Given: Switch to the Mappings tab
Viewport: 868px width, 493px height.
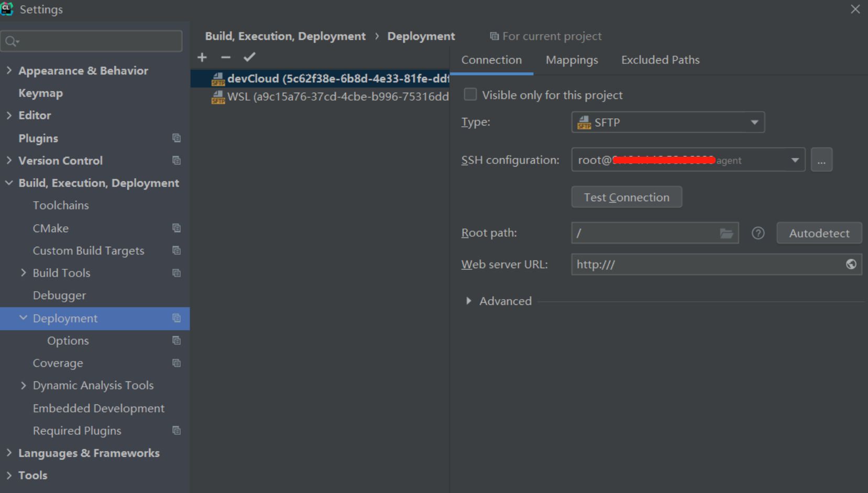Looking at the screenshot, I should pos(572,60).
